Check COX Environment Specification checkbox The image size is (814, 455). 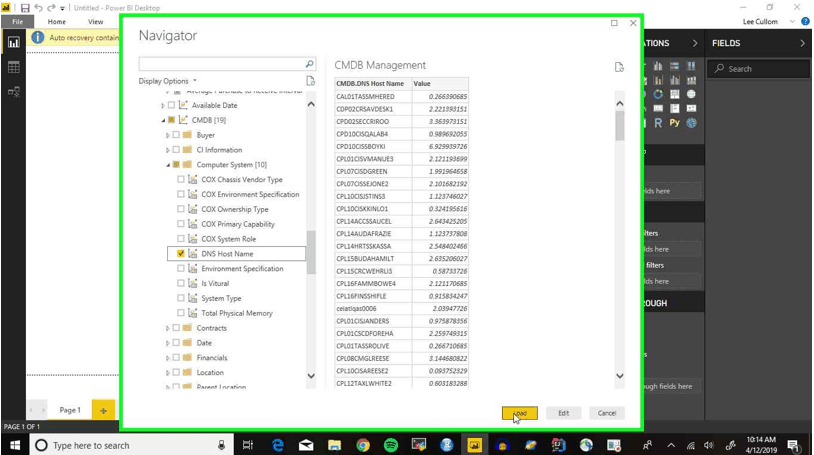pos(181,194)
